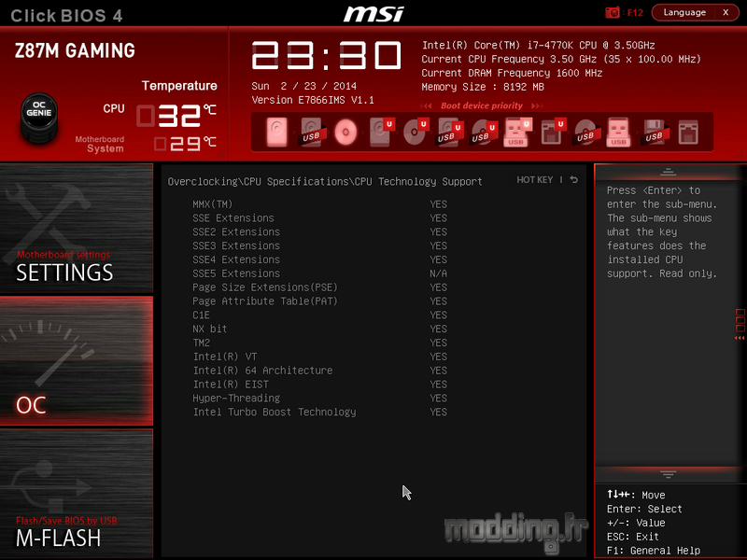Open the OC overclocking section
The height and width of the screenshot is (560, 747).
click(x=77, y=360)
